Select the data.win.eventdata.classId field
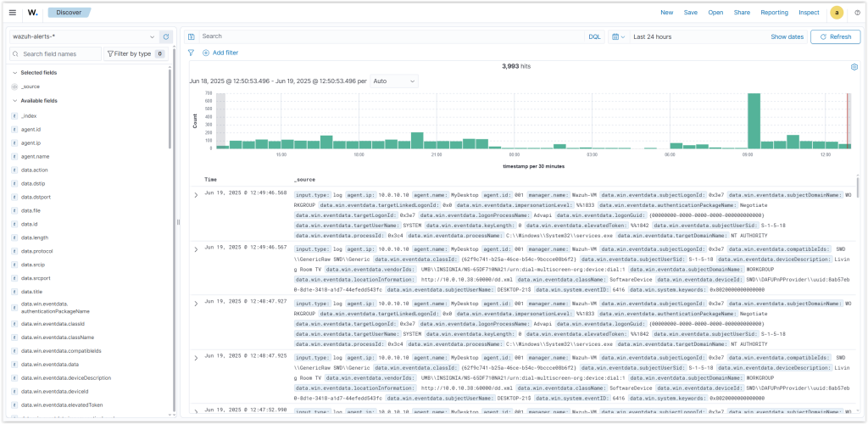Viewport: 868px width, 424px height. tap(53, 324)
